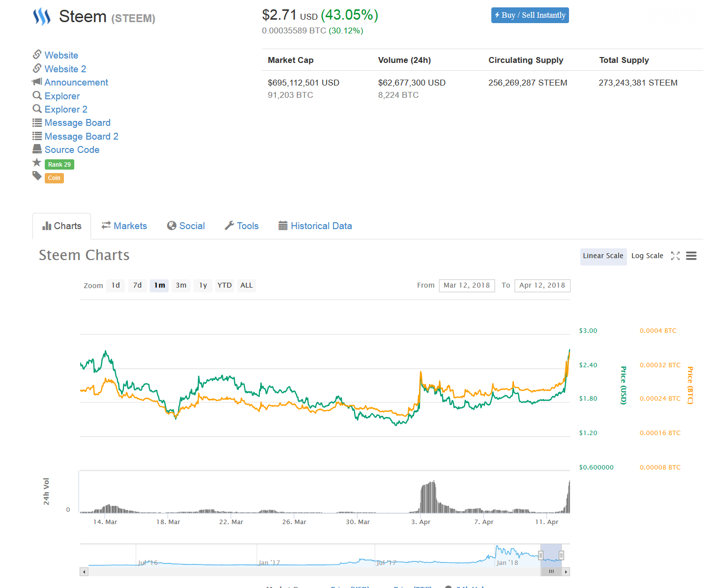
Task: Click the Total Supply column header
Action: (624, 60)
